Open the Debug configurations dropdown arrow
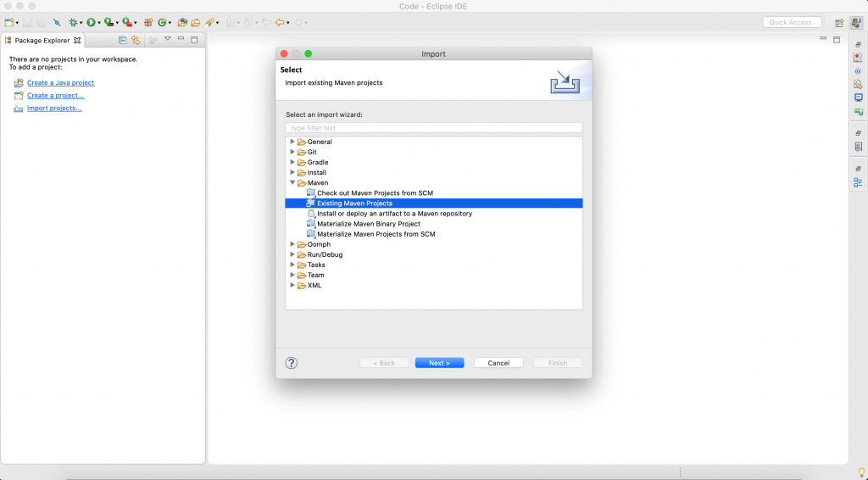This screenshot has width=868, height=480. point(81,23)
